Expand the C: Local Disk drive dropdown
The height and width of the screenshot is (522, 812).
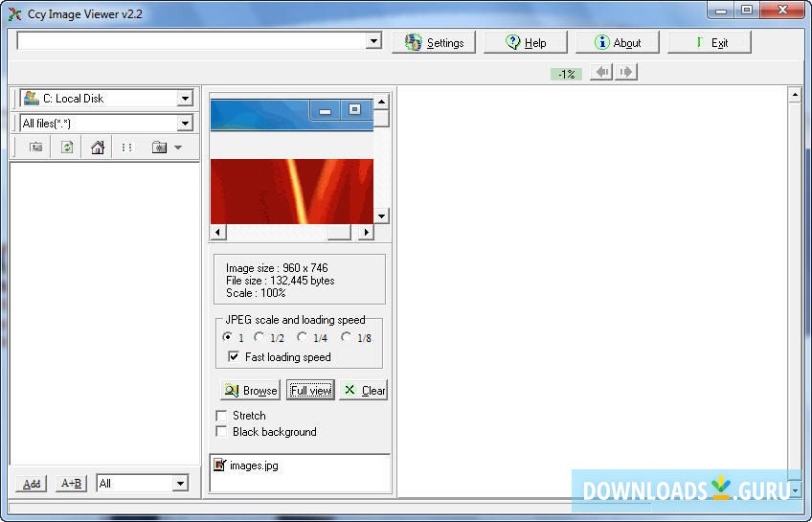point(185,99)
